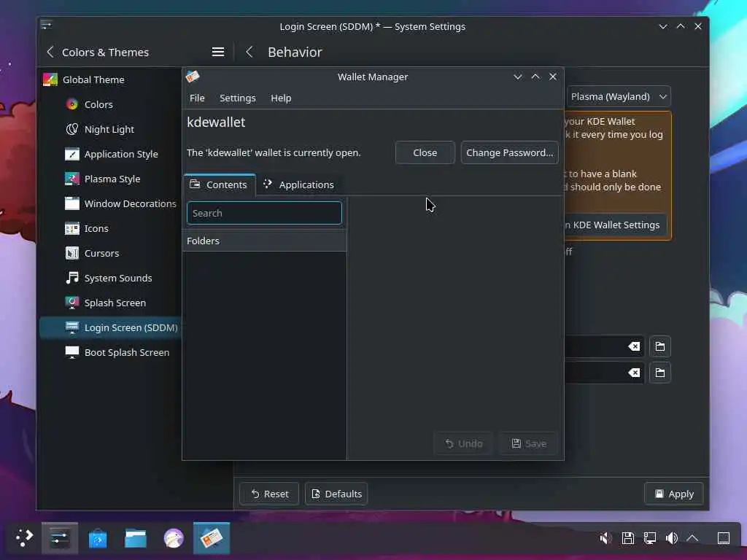Select the Window Decorations icon
Viewport: 747px width, 560px height.
click(x=72, y=203)
